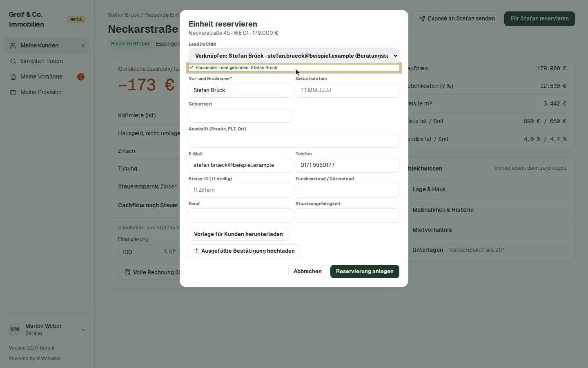The height and width of the screenshot is (368, 588).
Task: Expand the Marlon Weber account menu chevron
Action: pyautogui.click(x=83, y=330)
